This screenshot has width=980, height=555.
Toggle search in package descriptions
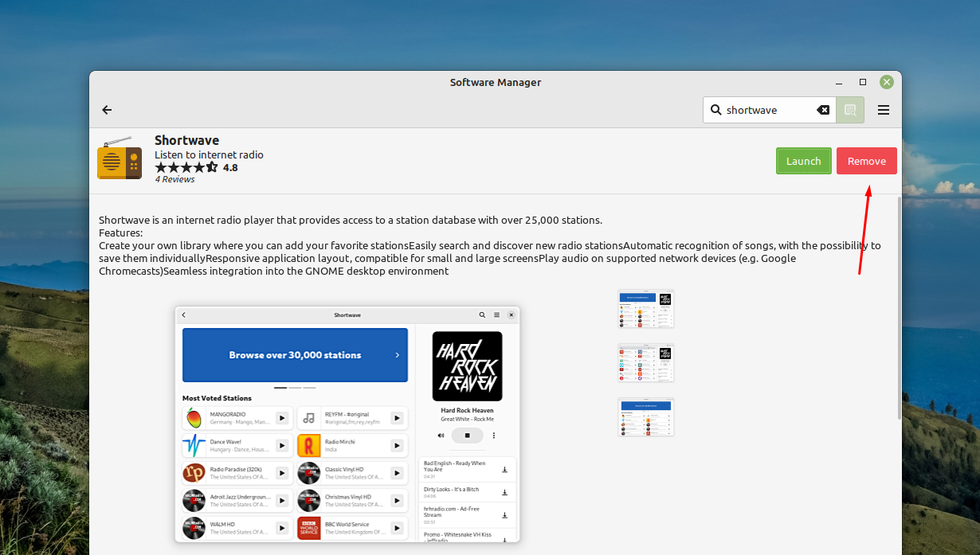850,110
